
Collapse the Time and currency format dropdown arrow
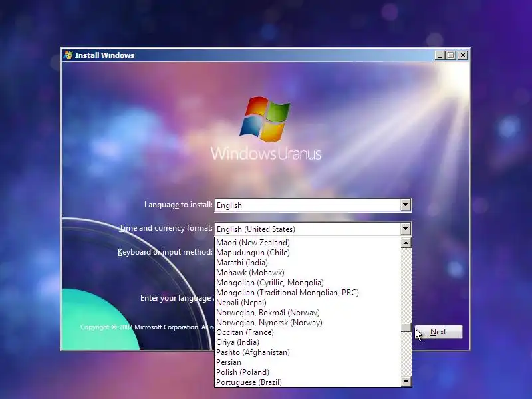(405, 229)
